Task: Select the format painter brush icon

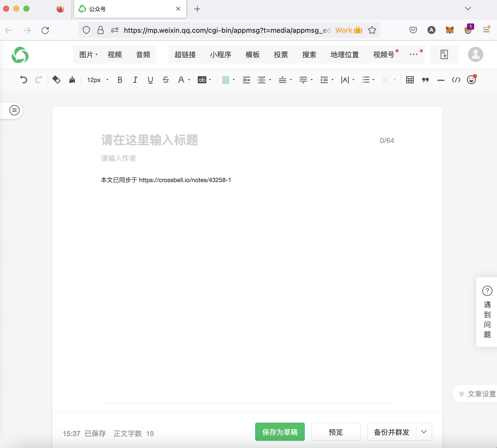Action: [x=72, y=80]
